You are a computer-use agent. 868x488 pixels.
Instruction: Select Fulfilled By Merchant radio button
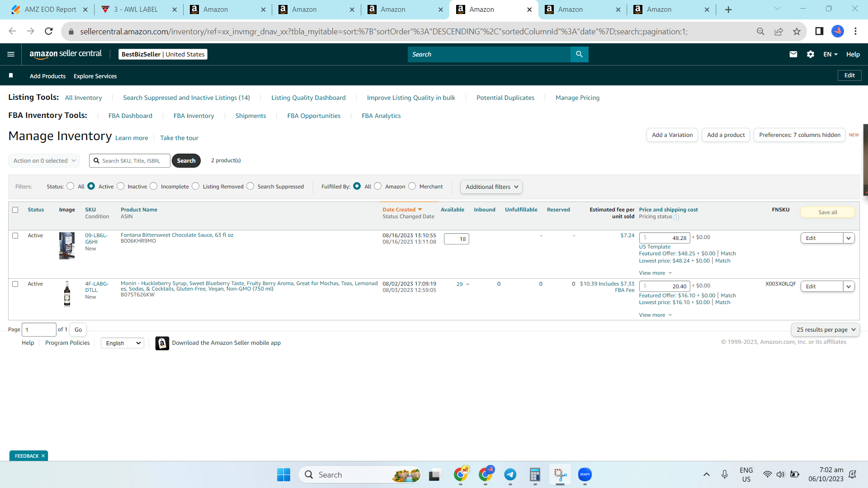click(x=412, y=186)
